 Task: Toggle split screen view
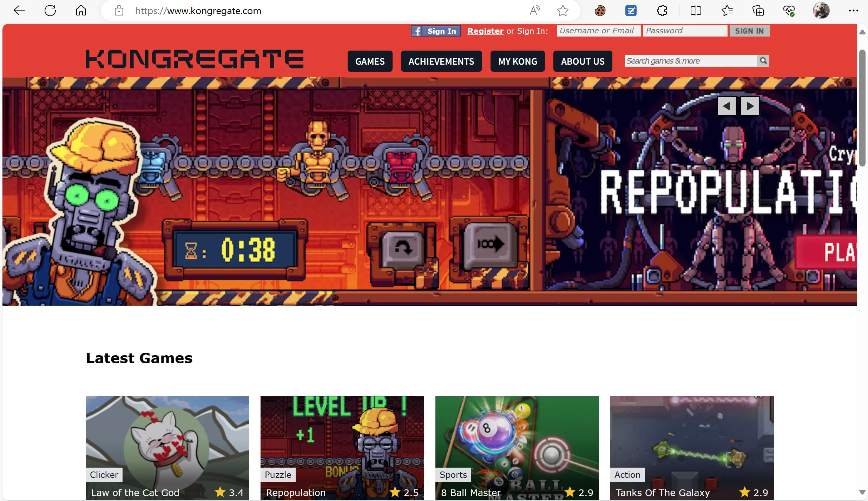[696, 11]
